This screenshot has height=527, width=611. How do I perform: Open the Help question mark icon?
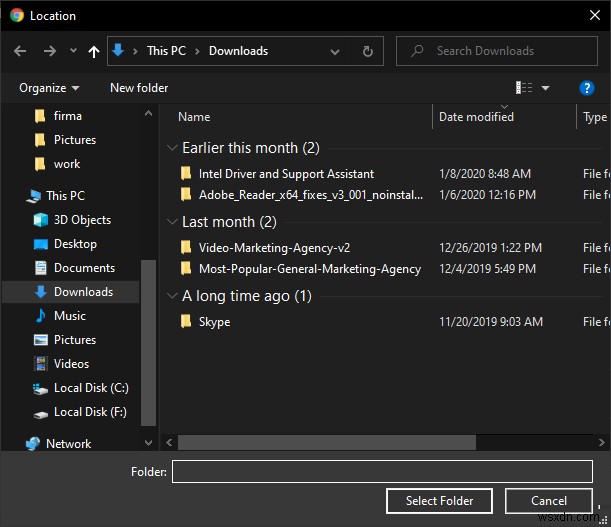click(x=587, y=88)
